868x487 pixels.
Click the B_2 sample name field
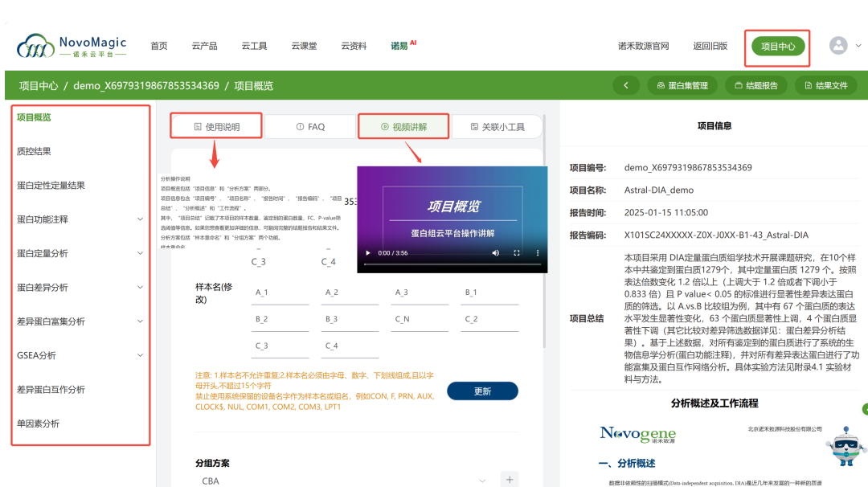[x=280, y=320]
